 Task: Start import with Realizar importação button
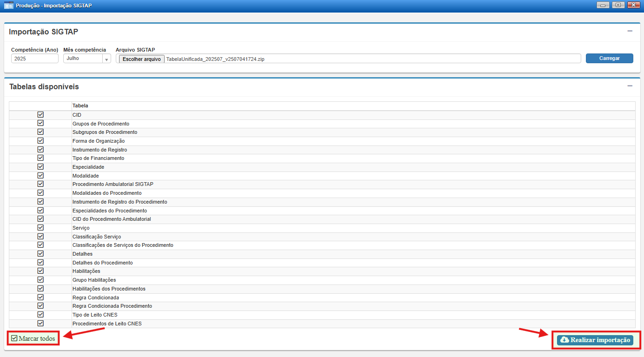[595, 340]
